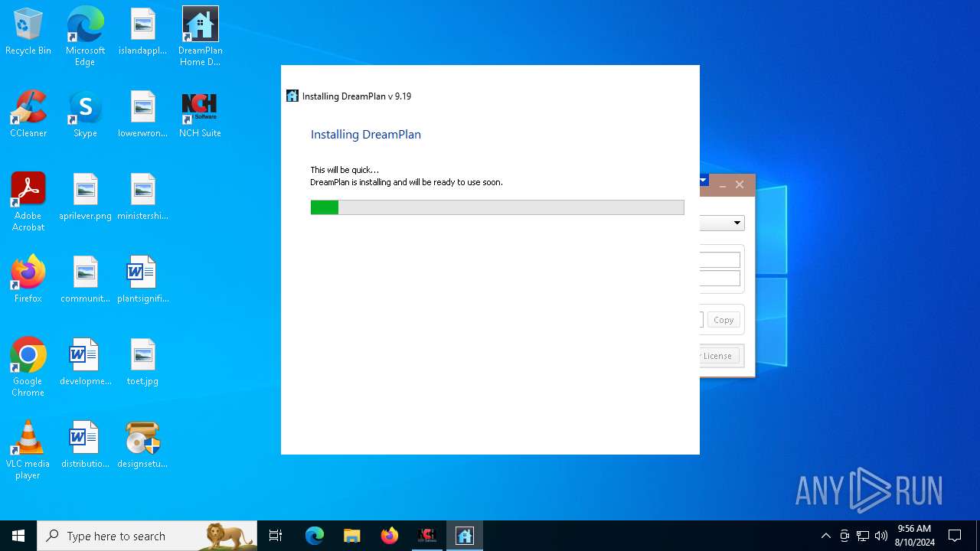The image size is (980, 551).
Task: Open the distributio Word document icon
Action: [85, 445]
